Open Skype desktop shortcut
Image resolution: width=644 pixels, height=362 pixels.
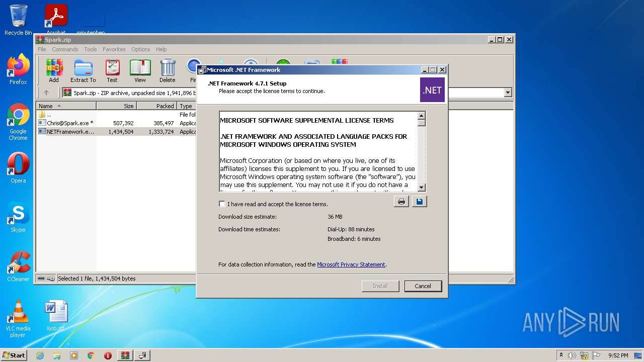tap(18, 217)
